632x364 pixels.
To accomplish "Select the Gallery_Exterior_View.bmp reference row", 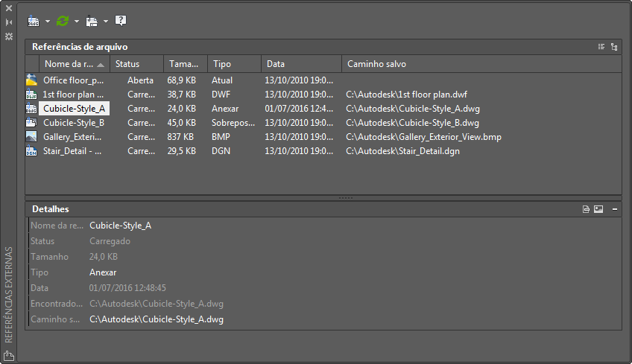I will (x=72, y=137).
